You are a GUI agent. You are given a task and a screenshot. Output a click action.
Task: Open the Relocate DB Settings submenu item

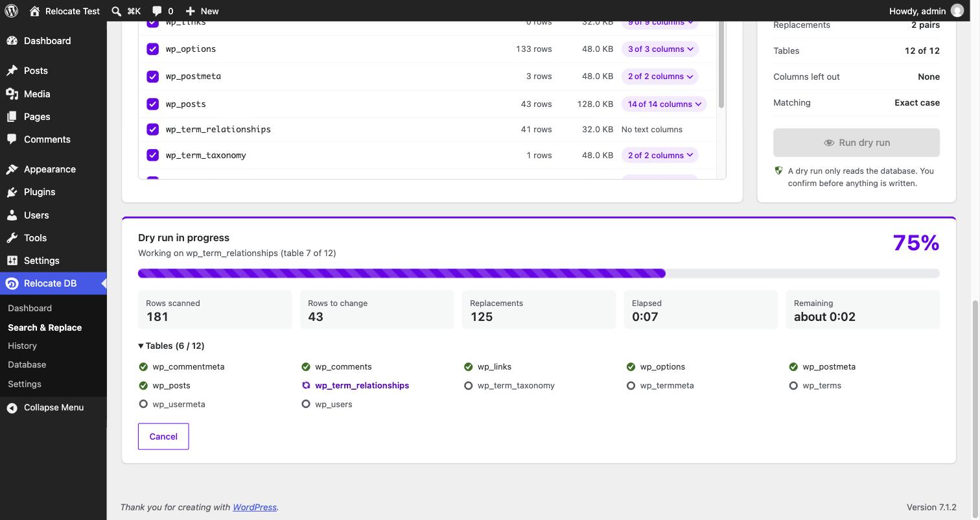coord(25,384)
